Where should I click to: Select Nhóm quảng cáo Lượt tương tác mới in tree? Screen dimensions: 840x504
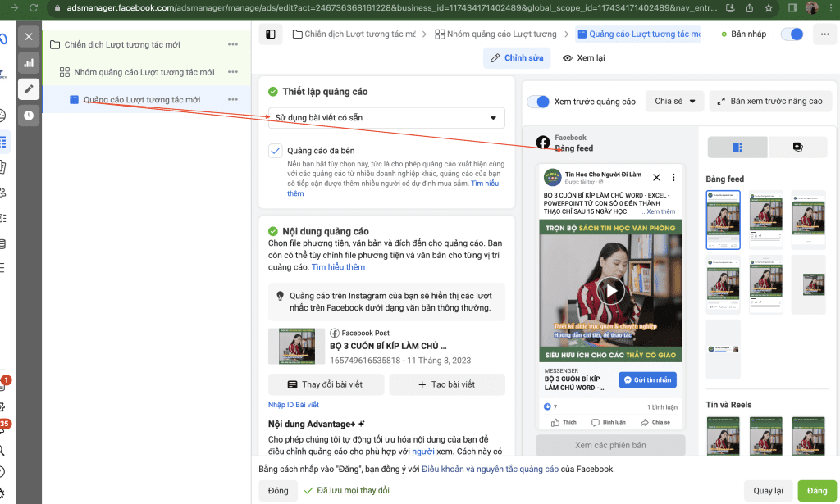(144, 71)
